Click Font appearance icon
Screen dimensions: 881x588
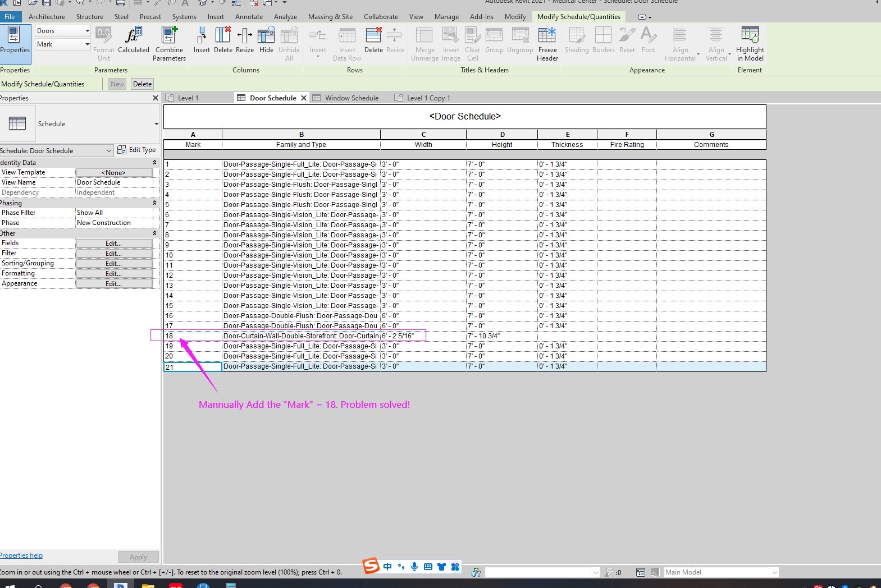pos(649,40)
